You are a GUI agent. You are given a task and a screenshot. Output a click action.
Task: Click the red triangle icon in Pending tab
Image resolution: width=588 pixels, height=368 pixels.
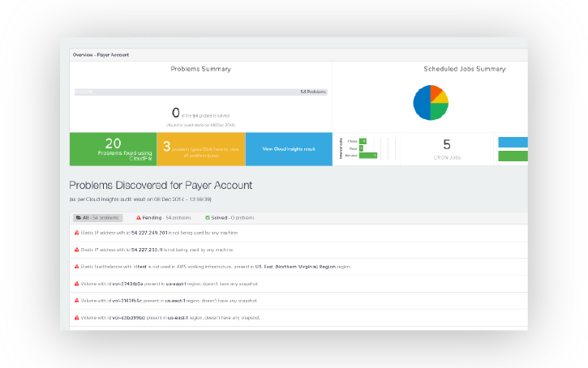(x=139, y=217)
